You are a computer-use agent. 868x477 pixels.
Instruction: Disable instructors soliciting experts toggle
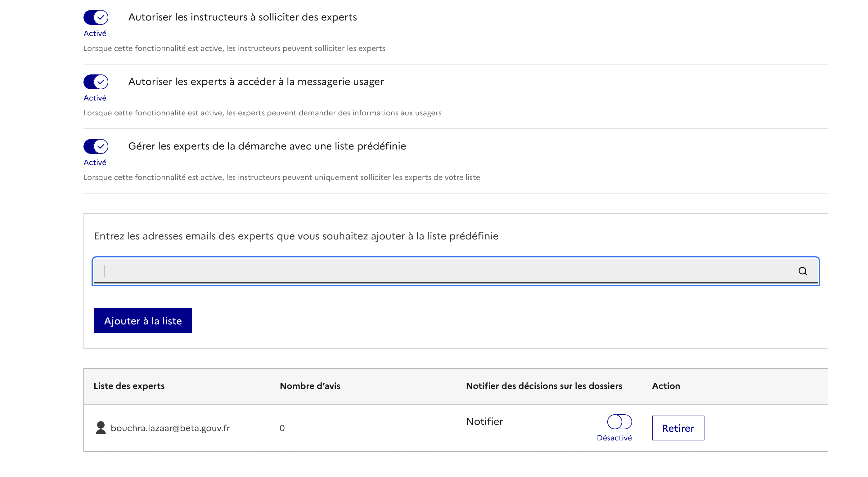96,17
